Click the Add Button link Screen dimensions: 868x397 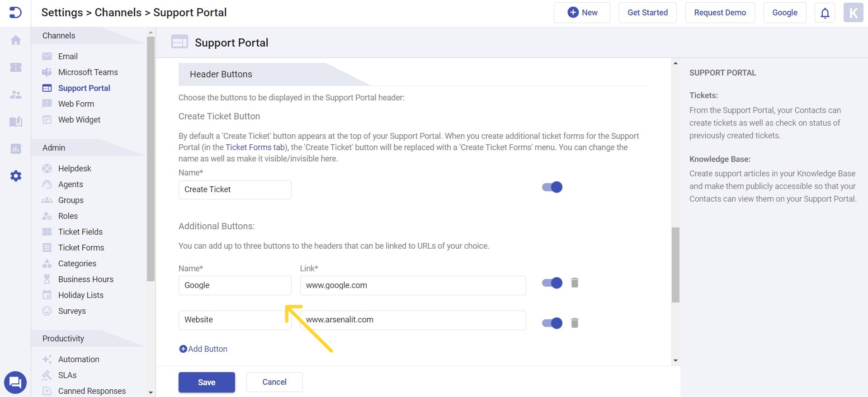[x=203, y=349]
